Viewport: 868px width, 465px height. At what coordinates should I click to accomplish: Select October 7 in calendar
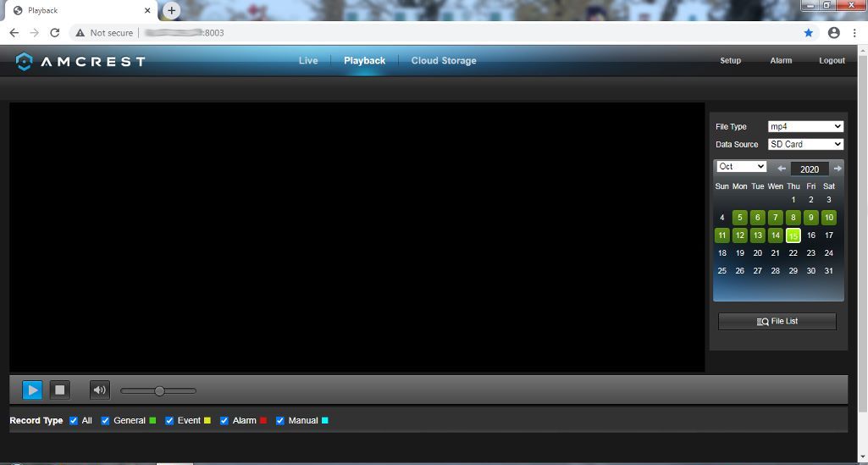(x=776, y=218)
